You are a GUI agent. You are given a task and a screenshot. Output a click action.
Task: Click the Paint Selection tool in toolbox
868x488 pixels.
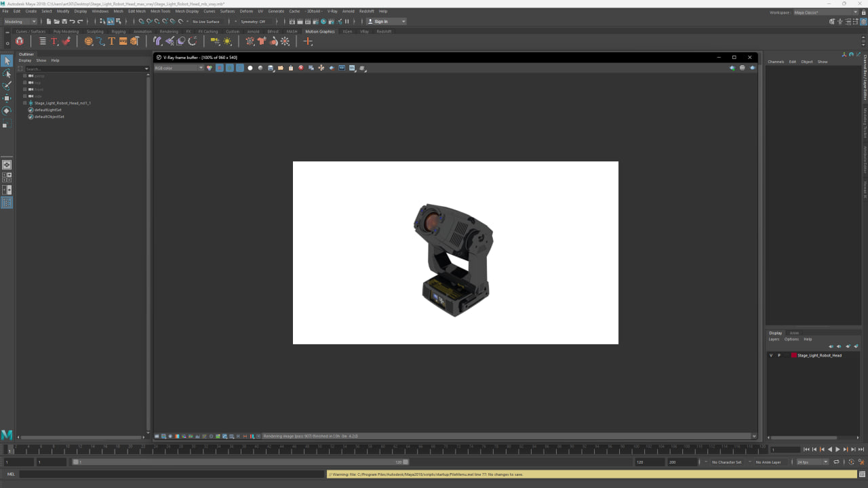7,85
